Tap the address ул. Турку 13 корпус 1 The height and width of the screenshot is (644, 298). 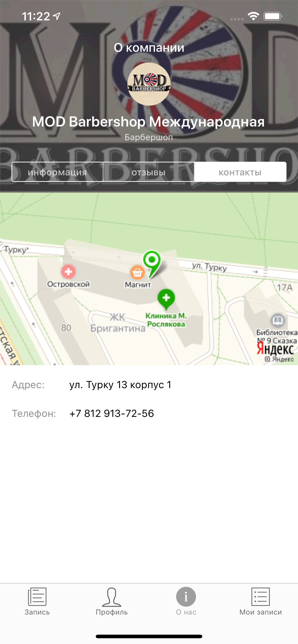(x=120, y=385)
